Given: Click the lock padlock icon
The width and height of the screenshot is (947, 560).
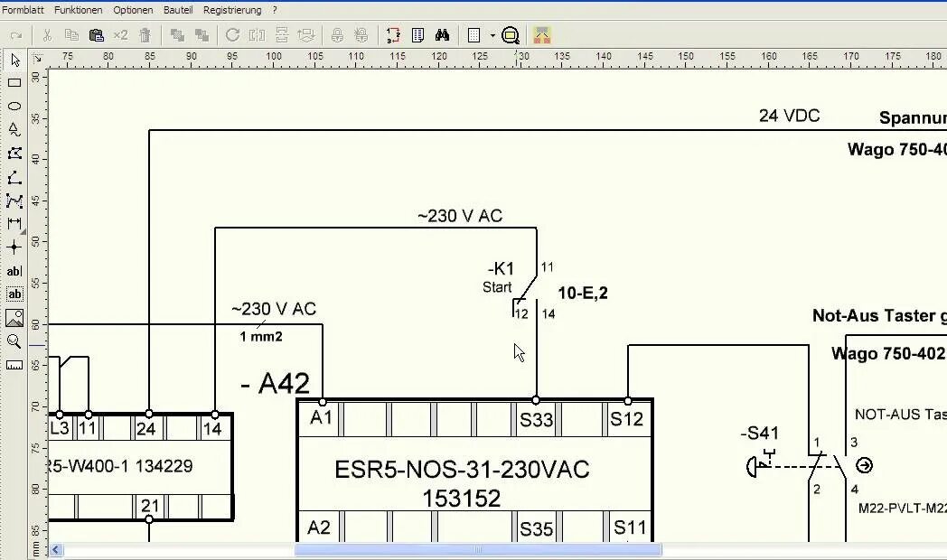Looking at the screenshot, I should click(x=337, y=35).
